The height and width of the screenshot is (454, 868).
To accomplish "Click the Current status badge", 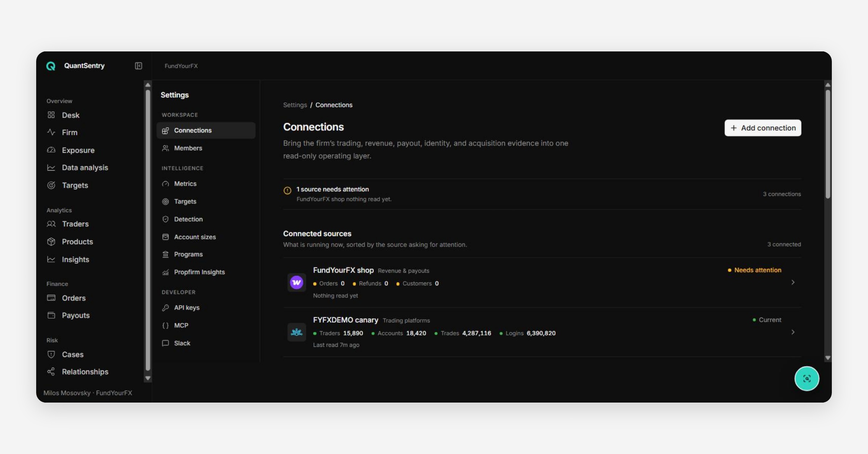I will pyautogui.click(x=767, y=320).
